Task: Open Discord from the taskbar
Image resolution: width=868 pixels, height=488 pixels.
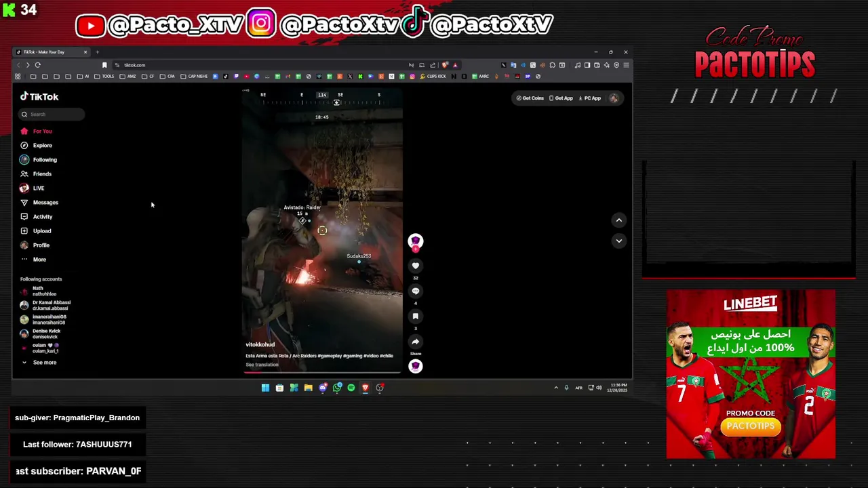Action: pos(323,388)
